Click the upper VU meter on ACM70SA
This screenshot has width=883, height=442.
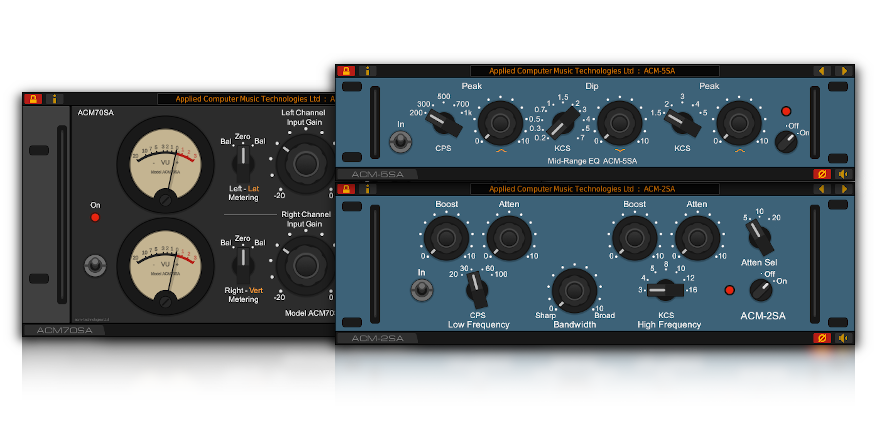tap(165, 164)
